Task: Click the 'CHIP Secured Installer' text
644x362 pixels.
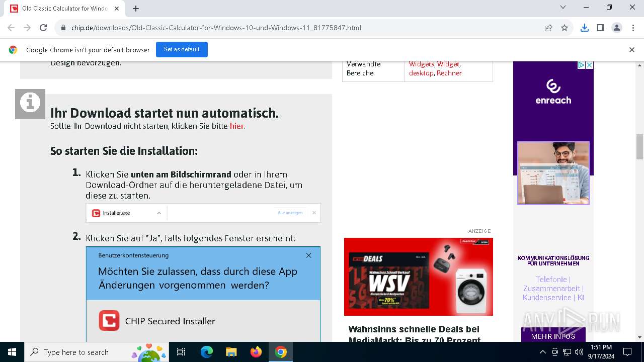Action: tap(170, 321)
